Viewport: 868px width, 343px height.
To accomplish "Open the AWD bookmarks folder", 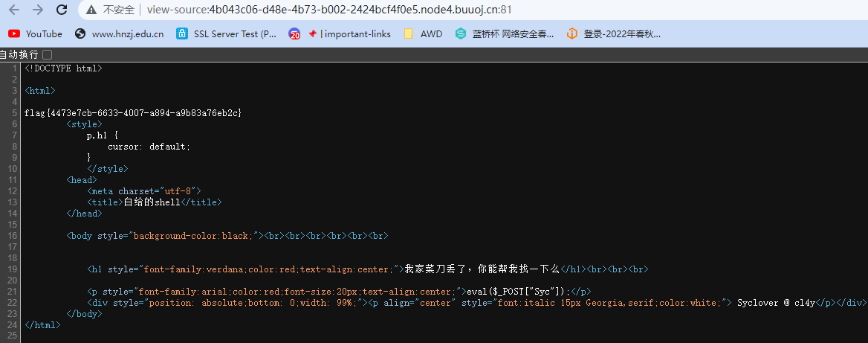I will pyautogui.click(x=423, y=33).
